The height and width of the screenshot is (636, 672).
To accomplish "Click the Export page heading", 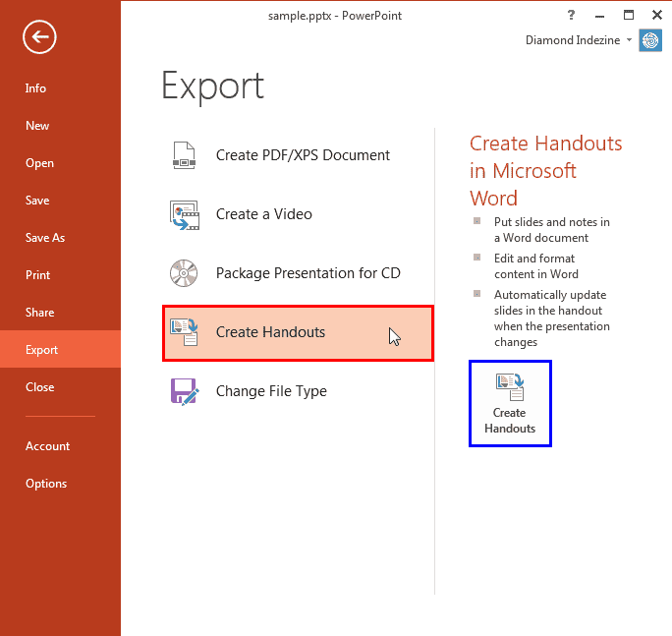I will click(x=212, y=87).
